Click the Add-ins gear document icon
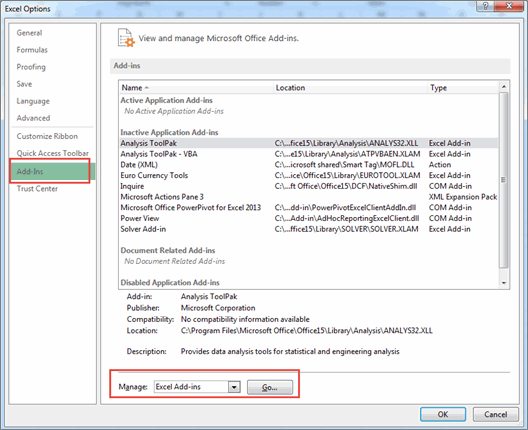The height and width of the screenshot is (430, 528). (126, 38)
